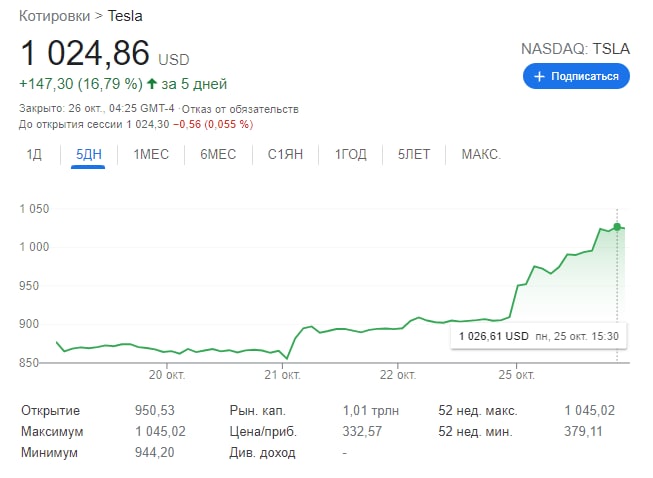The height and width of the screenshot is (478, 653).
Task: Switch to the 1МЕС range tab
Action: coord(151,154)
